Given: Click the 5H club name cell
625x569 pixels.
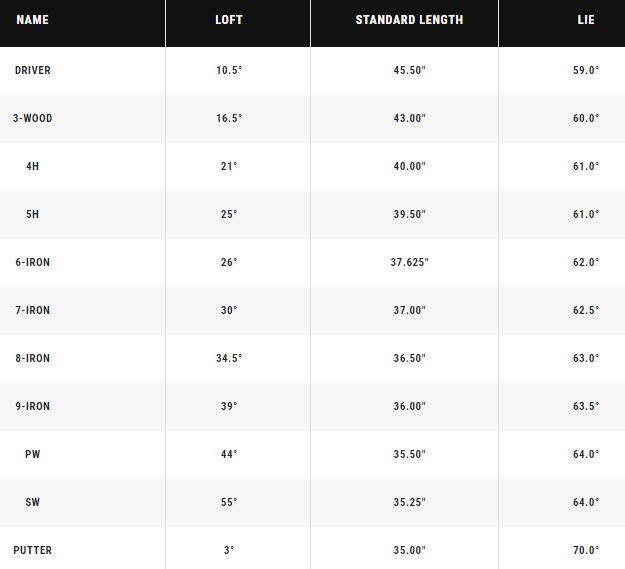Looking at the screenshot, I should pyautogui.click(x=33, y=214).
